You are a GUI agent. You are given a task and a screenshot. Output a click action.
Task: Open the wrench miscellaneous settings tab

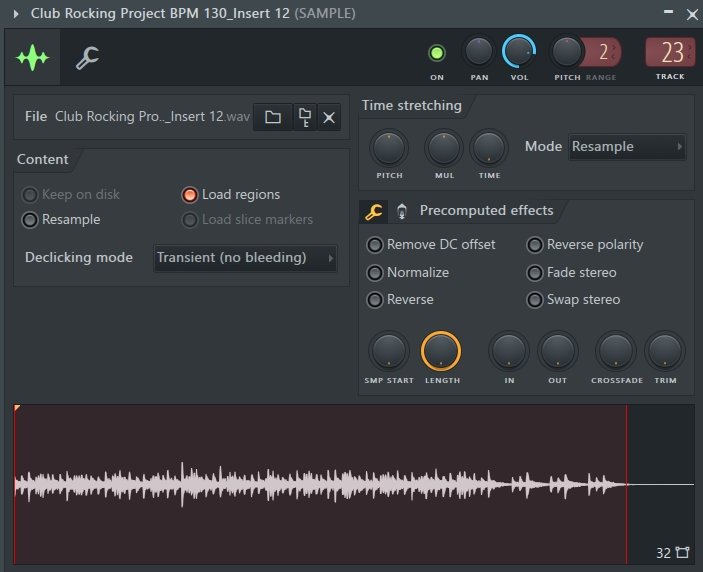[87, 57]
